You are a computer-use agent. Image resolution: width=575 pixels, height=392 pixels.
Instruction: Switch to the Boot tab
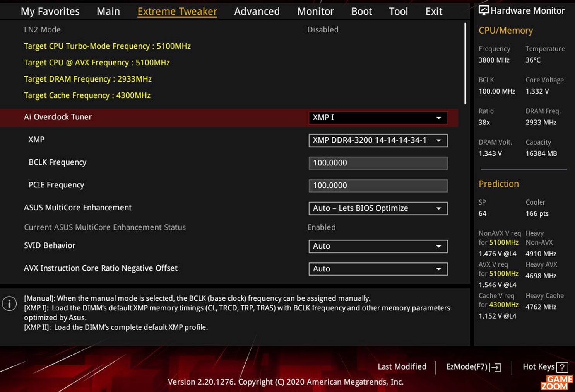361,12
